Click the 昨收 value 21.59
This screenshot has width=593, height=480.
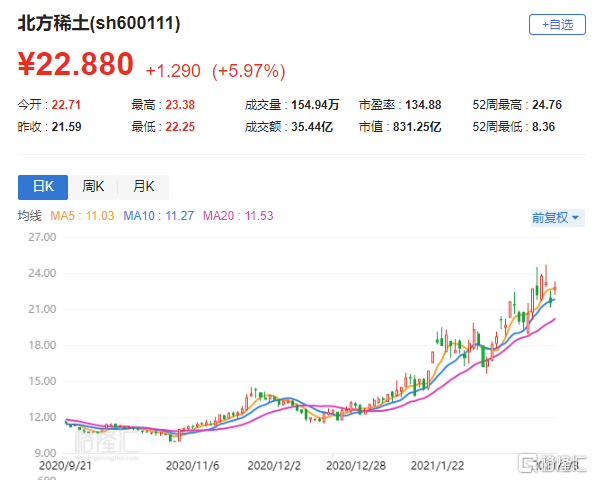pos(66,127)
